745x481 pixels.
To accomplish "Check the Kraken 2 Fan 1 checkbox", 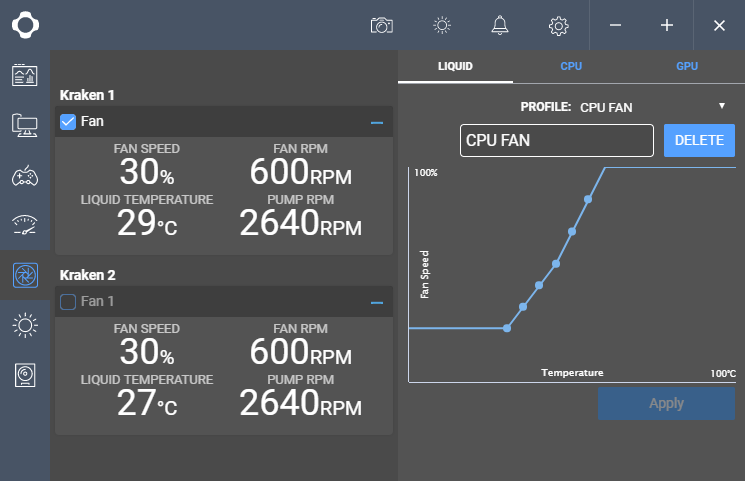I will [x=68, y=302].
